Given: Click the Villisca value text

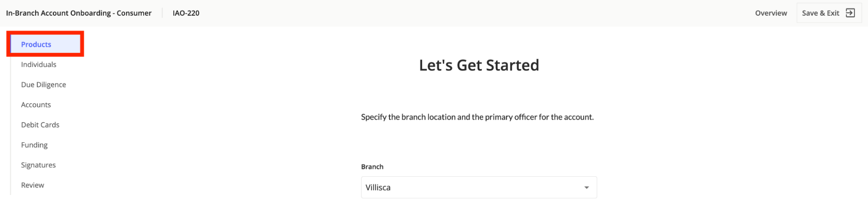Looking at the screenshot, I should (378, 188).
